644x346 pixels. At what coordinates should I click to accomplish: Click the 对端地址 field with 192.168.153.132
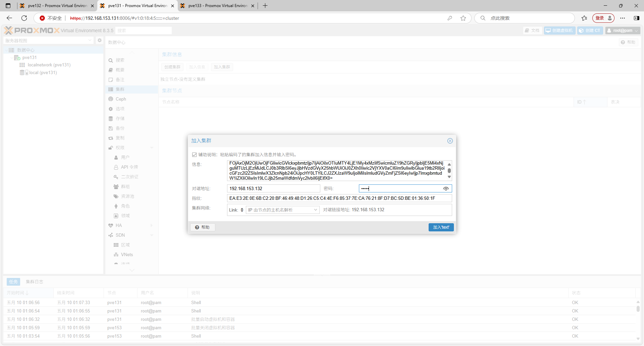[273, 188]
